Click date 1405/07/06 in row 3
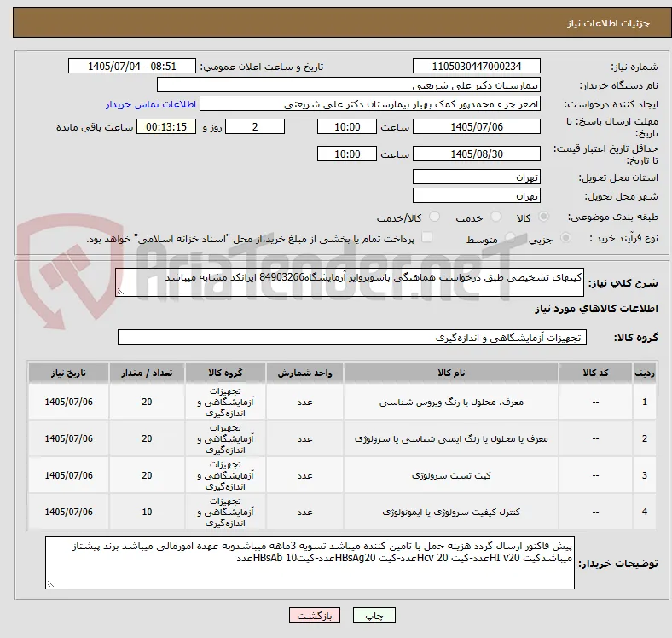 [68, 475]
